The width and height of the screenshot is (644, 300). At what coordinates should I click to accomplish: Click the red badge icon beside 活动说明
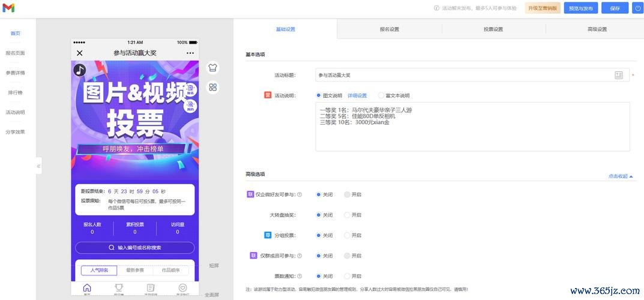pyautogui.click(x=267, y=95)
